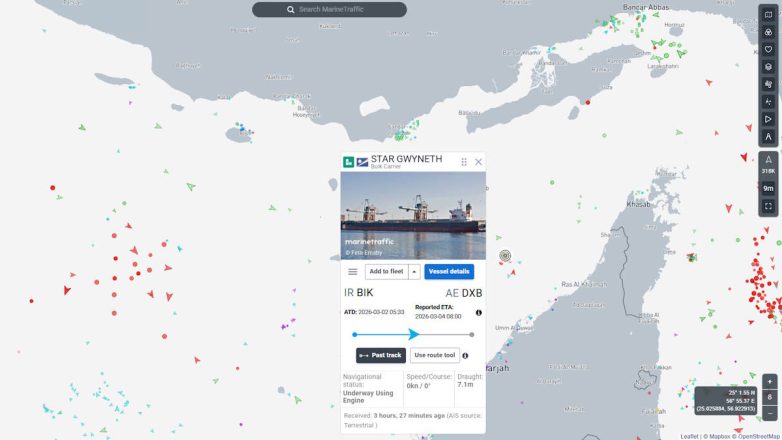Show the vessel's Past track
The width and height of the screenshot is (782, 440).
(x=381, y=355)
